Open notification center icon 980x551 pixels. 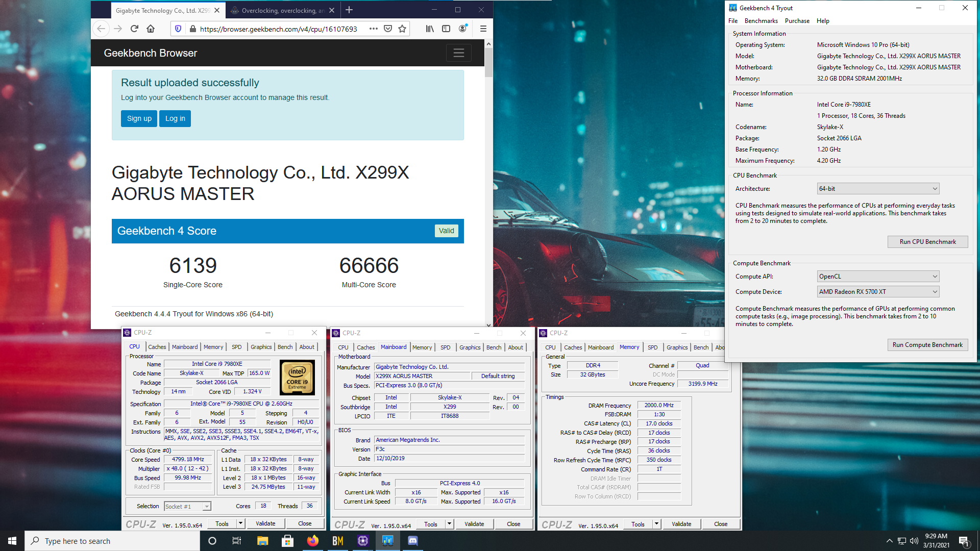[x=964, y=541]
